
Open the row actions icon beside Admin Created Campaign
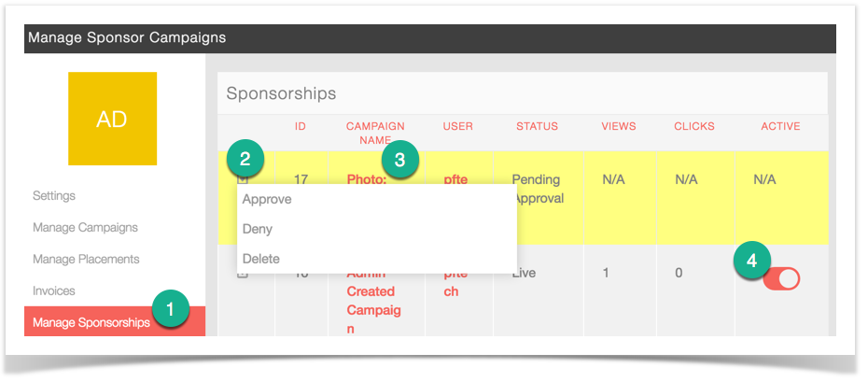pos(243,275)
